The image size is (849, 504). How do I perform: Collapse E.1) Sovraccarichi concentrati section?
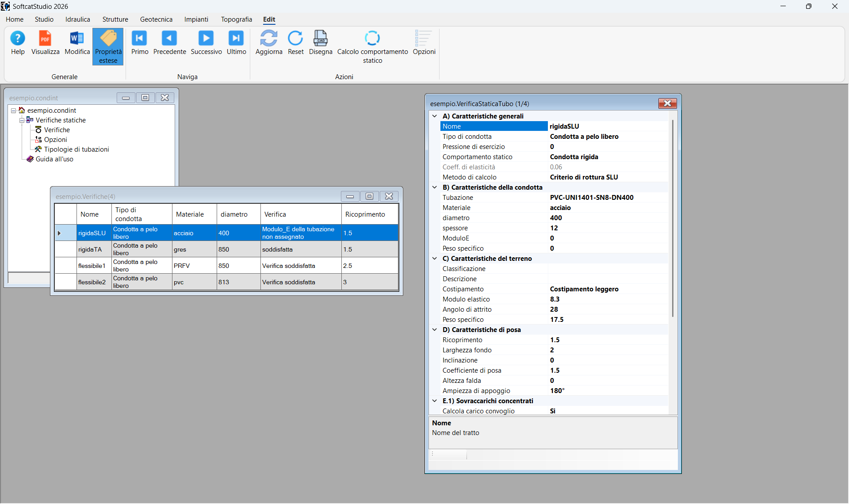(x=435, y=401)
